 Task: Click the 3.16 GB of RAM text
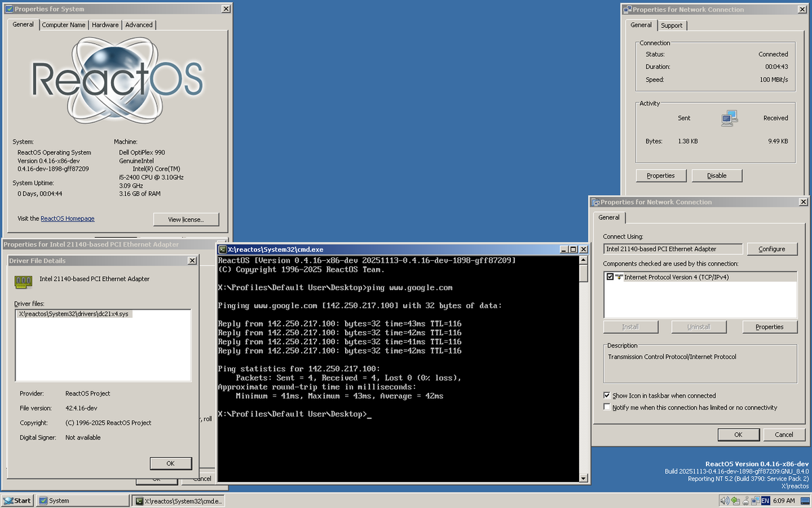click(140, 194)
